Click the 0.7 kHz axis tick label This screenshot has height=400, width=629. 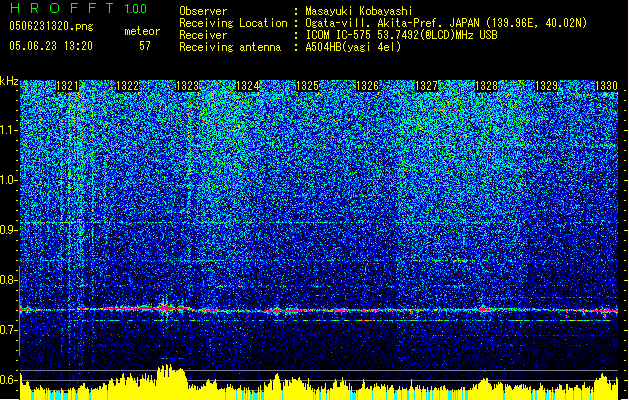[x=9, y=330]
